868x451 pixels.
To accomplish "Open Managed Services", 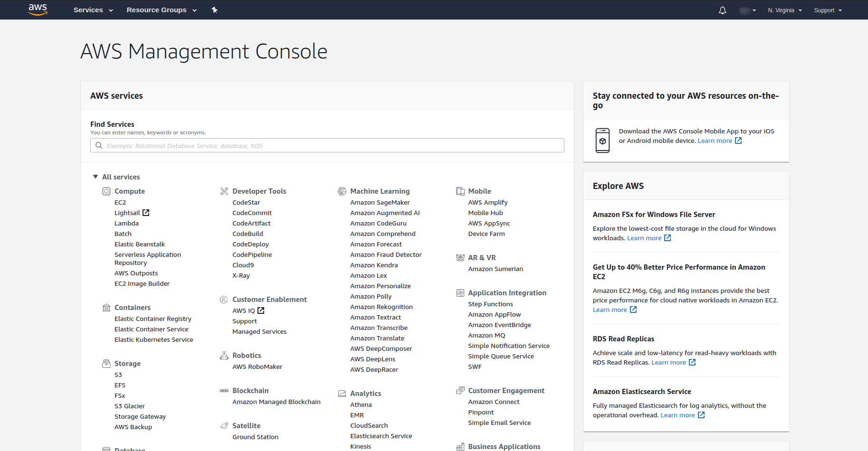I will pyautogui.click(x=259, y=332).
